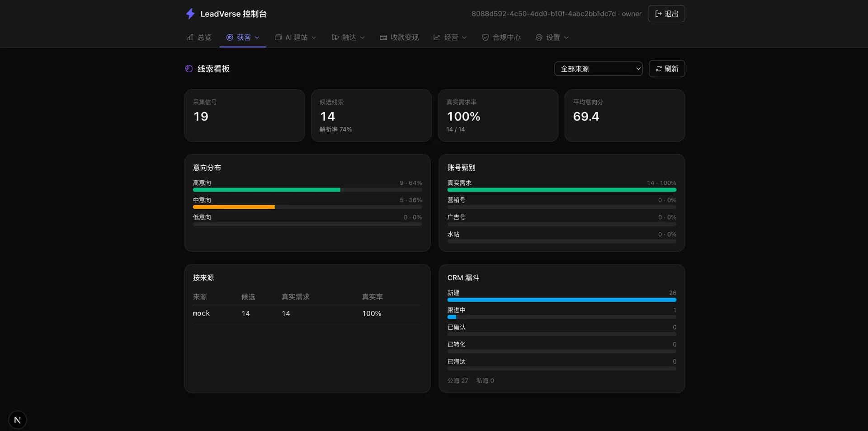Click the 公海 27 text

point(458,381)
